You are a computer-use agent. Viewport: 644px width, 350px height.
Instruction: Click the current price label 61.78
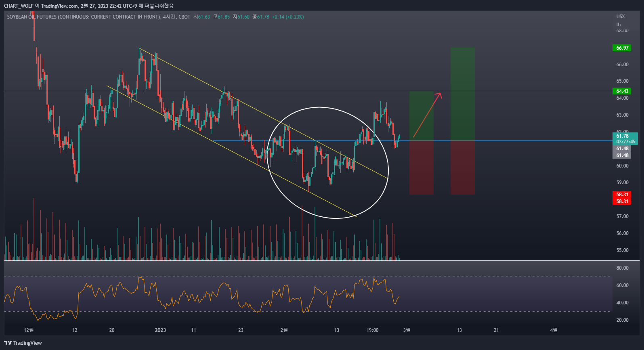[622, 136]
